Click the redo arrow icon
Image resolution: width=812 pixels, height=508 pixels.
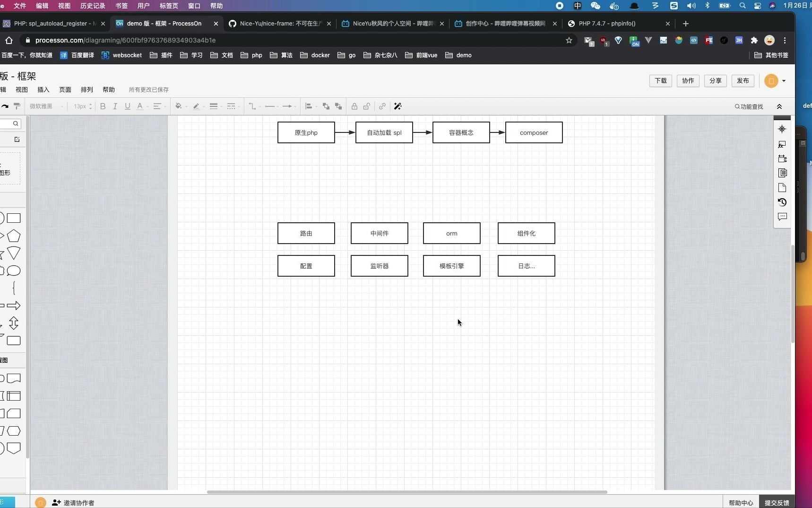tap(5, 106)
